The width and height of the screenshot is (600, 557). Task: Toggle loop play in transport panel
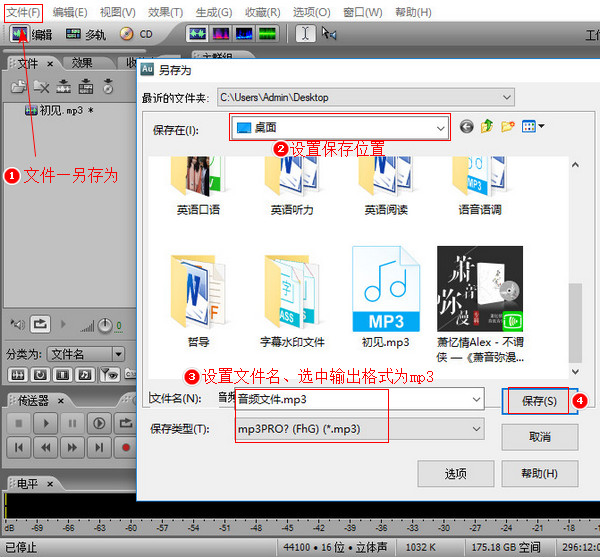[126, 423]
